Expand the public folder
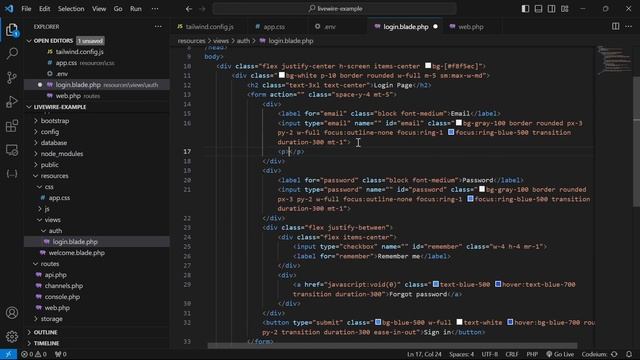The height and width of the screenshot is (360, 640). 49,165
